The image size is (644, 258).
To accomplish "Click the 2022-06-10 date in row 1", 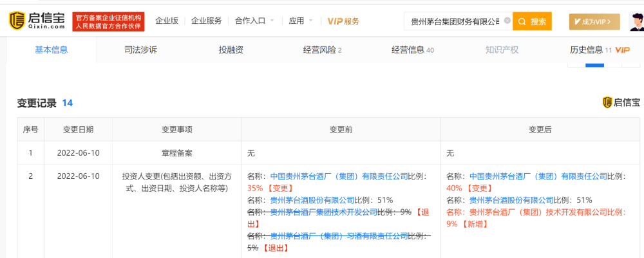I will point(78,153).
